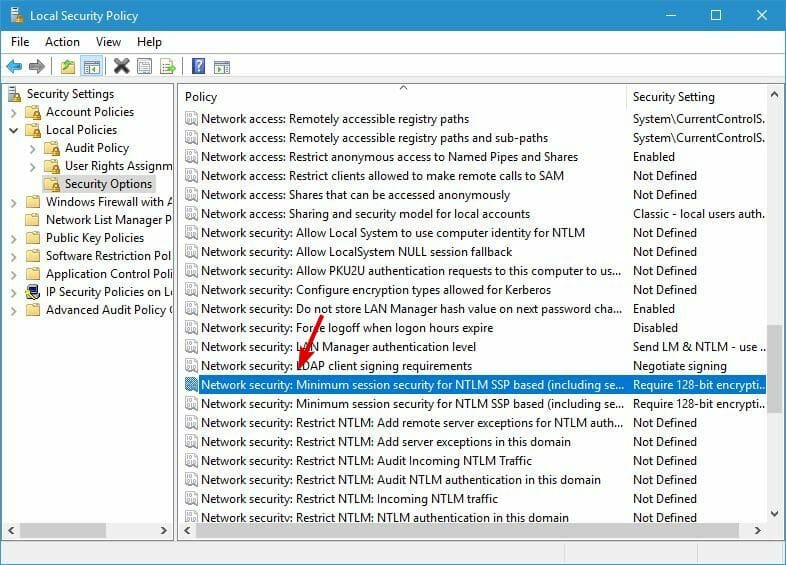
Task: Click the policy list vertical scrollbar thumb
Action: [x=774, y=368]
